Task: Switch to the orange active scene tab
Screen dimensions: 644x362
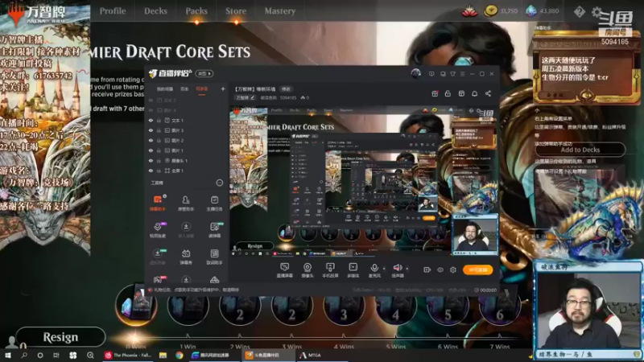Action: click(x=202, y=89)
